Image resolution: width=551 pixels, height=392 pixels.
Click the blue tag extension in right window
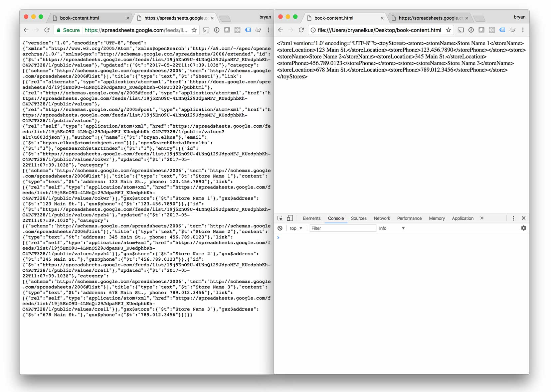pos(502,30)
